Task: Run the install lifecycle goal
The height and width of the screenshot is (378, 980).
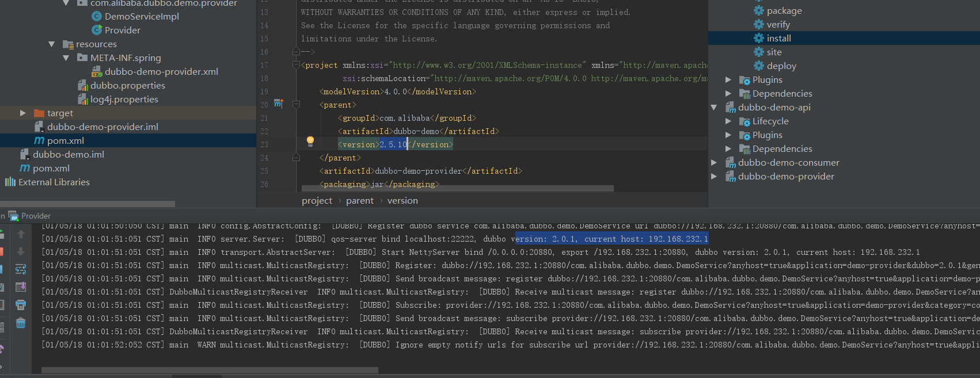Action: pyautogui.click(x=779, y=38)
